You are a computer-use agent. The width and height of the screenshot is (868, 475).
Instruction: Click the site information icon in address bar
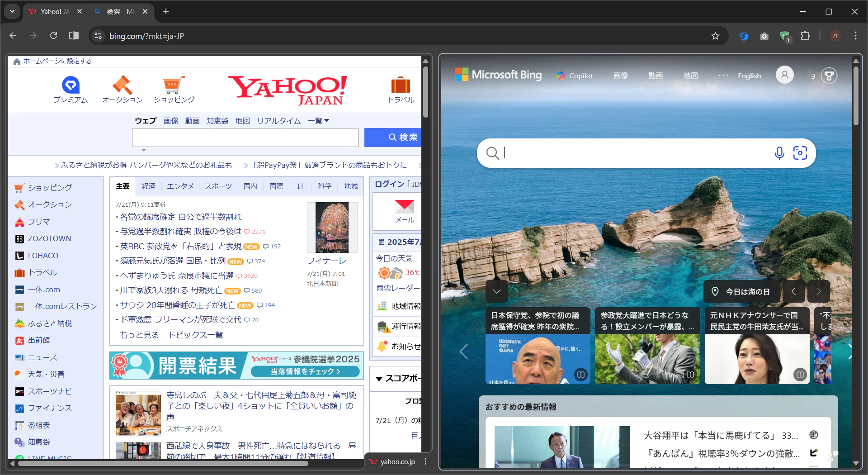(x=98, y=36)
